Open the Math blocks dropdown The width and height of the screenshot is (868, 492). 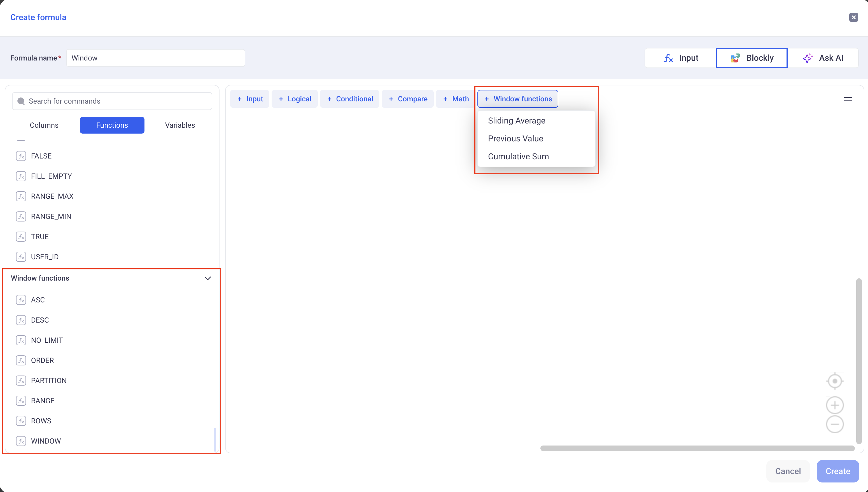[x=456, y=99]
